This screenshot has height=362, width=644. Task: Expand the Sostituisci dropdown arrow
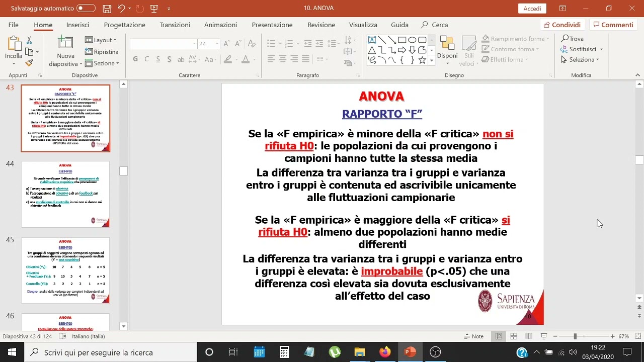[601, 49]
